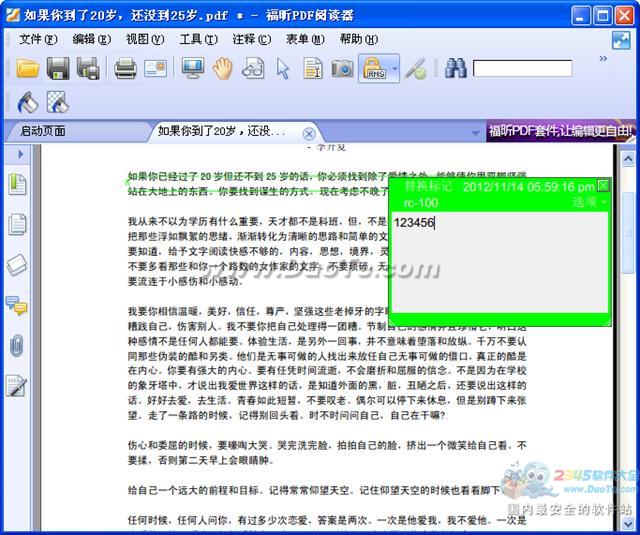
Task: Select the Snapshot camera tool
Action: [x=343, y=69]
